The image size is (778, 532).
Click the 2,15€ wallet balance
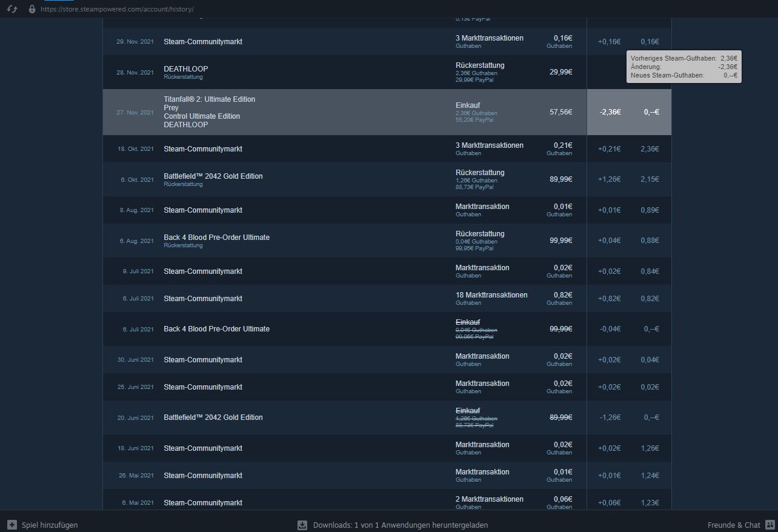(650, 179)
